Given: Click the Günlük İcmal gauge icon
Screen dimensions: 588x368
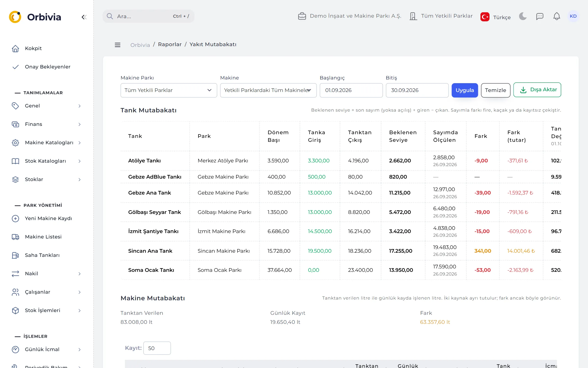Looking at the screenshot, I should (15, 349).
